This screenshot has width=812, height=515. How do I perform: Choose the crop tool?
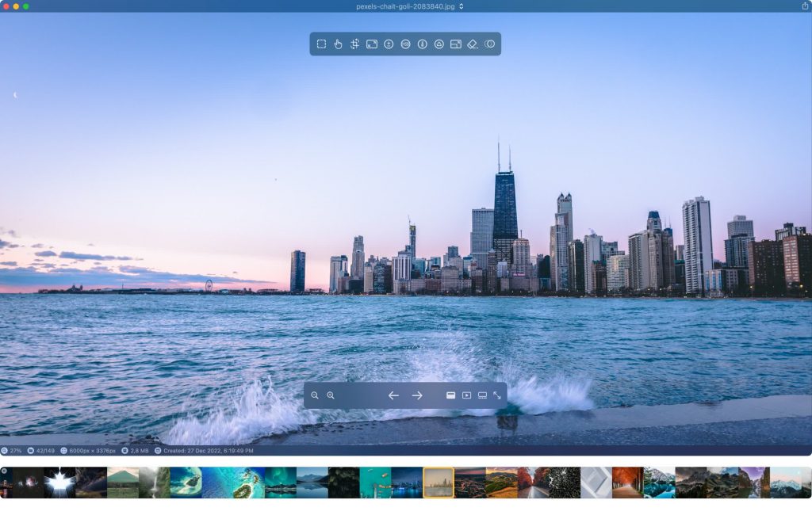pos(354,44)
